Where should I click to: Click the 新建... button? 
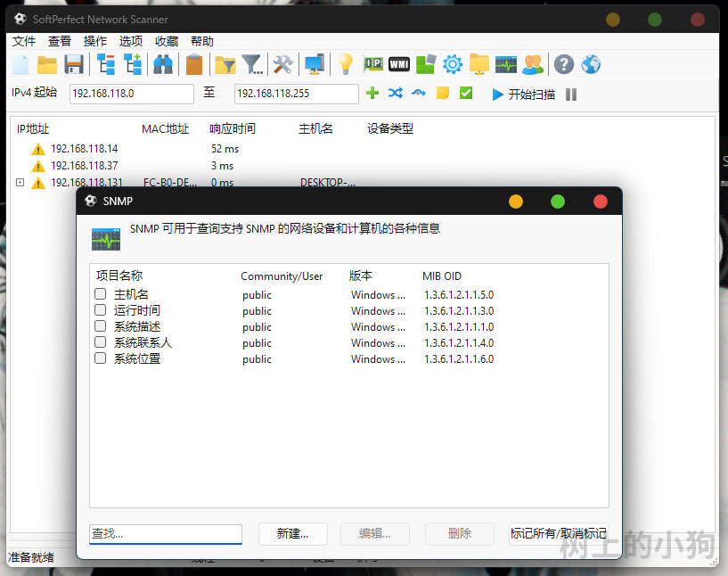coord(292,533)
